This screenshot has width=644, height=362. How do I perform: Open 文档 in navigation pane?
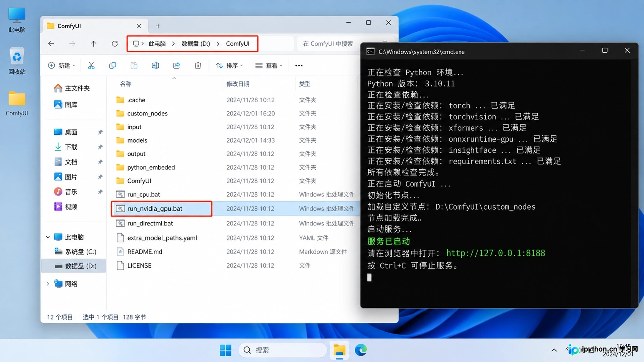[x=65, y=162]
